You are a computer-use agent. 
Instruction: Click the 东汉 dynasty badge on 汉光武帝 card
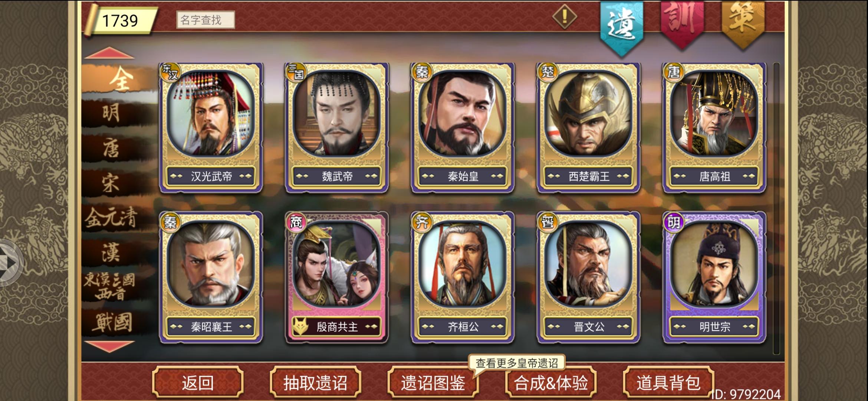[x=170, y=72]
